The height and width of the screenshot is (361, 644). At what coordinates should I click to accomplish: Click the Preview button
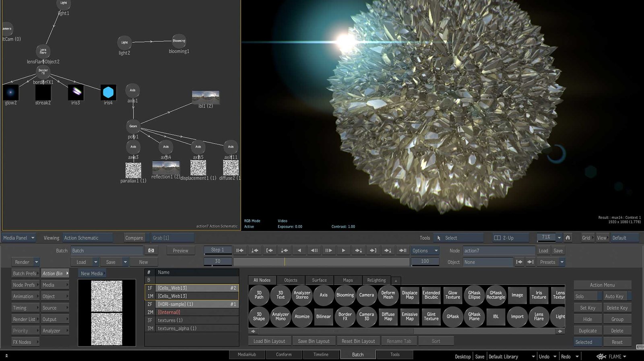(180, 251)
